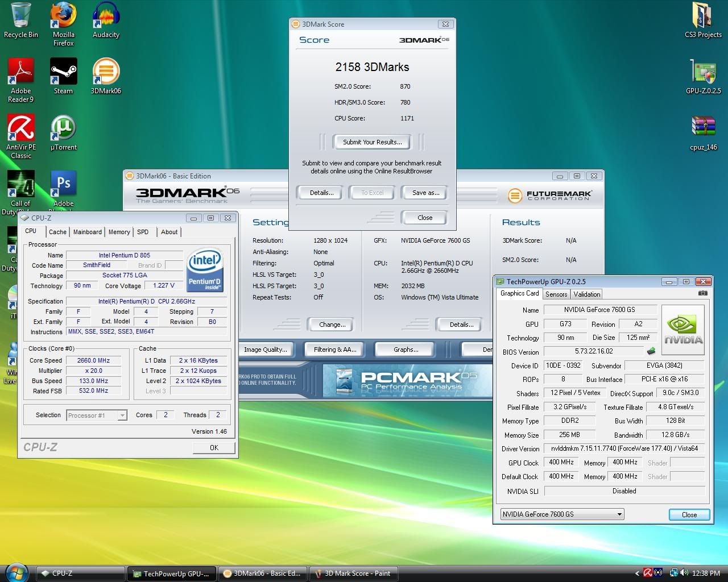
Task: Launch µTorrent desktop shortcut
Action: tap(63, 132)
